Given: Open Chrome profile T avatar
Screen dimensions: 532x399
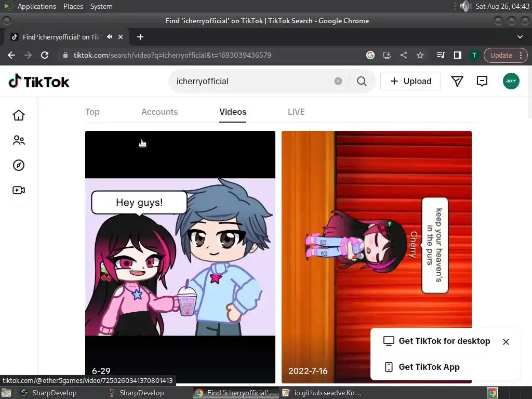Looking at the screenshot, I should click(x=474, y=55).
